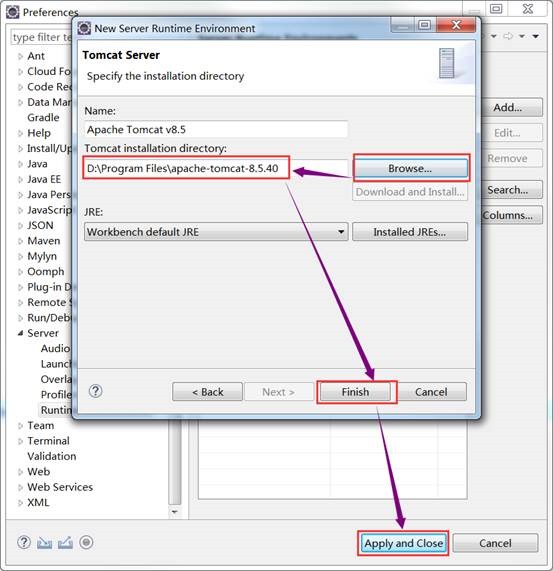
Task: Open the Eclipse icon menu of New Server Runtime dialog
Action: (84, 28)
